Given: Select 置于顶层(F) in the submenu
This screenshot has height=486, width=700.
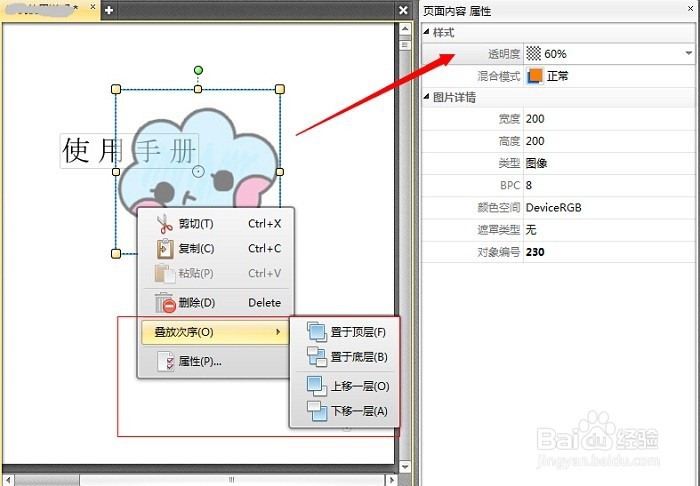Looking at the screenshot, I should [x=345, y=332].
